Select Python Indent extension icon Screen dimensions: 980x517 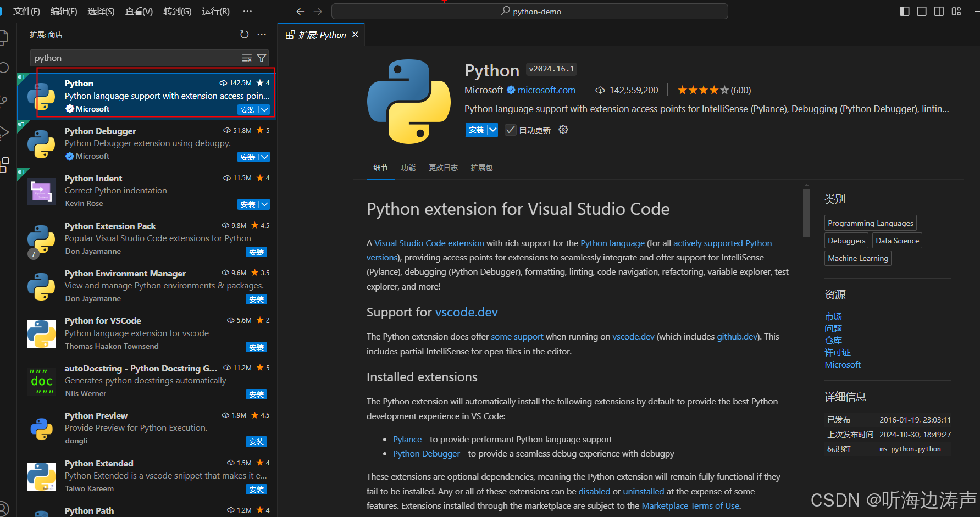coord(41,191)
